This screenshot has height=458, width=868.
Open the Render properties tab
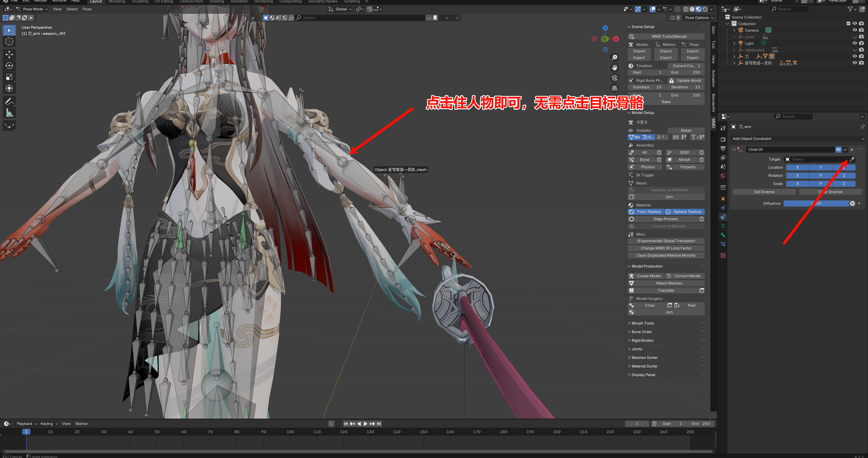coord(723,139)
